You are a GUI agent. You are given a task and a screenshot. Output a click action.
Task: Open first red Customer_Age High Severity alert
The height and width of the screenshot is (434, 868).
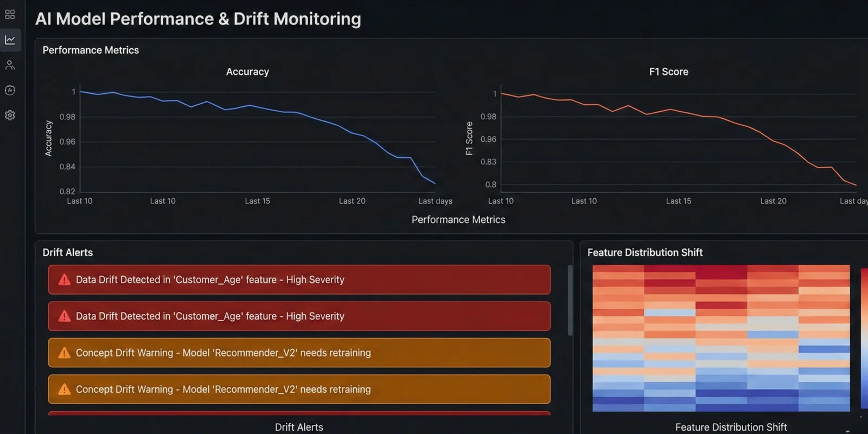(299, 279)
